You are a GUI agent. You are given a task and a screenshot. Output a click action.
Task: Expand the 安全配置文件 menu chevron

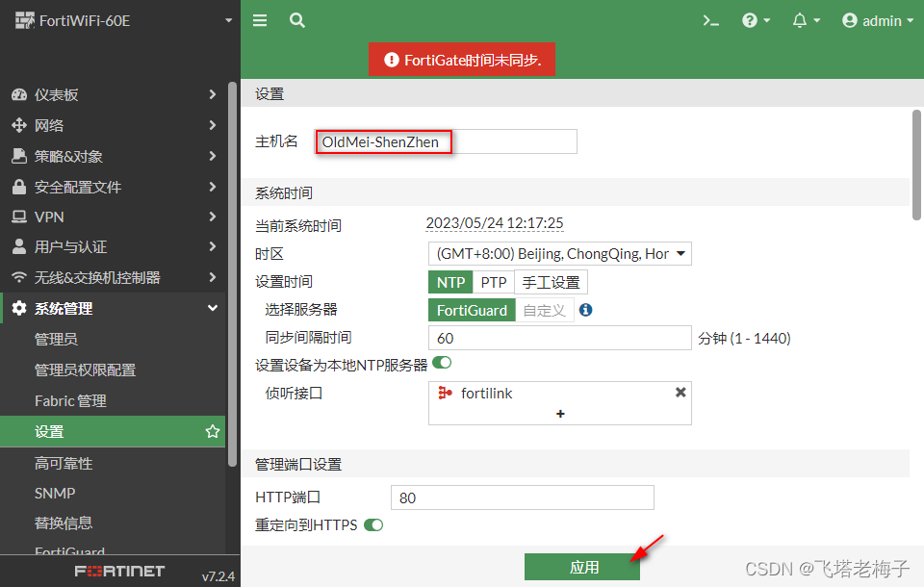(212, 187)
